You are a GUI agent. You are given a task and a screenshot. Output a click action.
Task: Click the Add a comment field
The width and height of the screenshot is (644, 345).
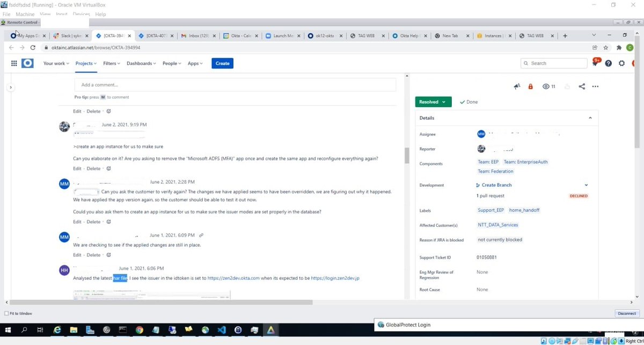tap(236, 84)
